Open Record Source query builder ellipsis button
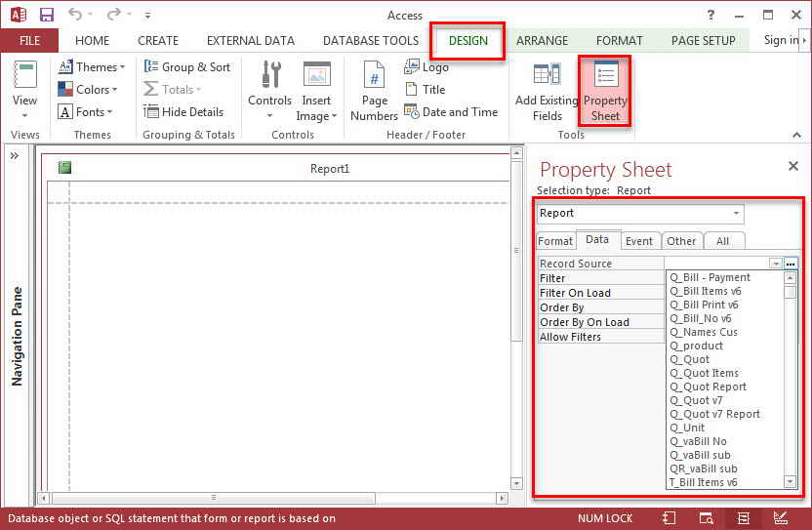The width and height of the screenshot is (812, 530). [x=791, y=264]
